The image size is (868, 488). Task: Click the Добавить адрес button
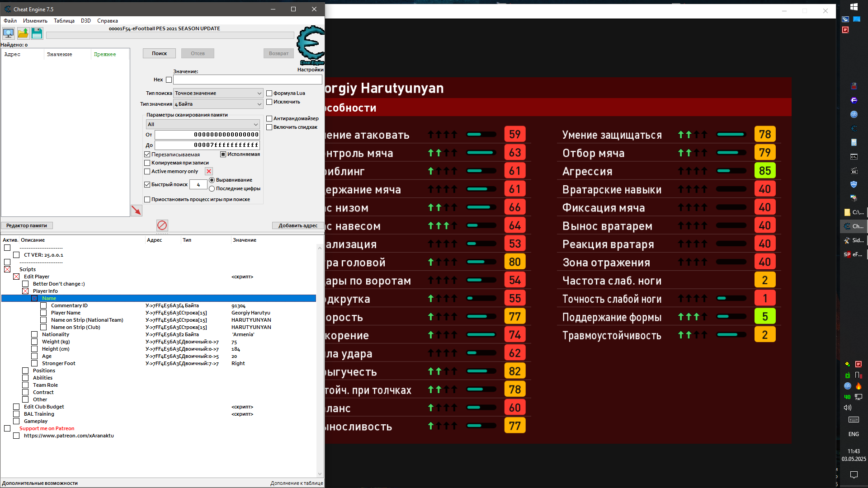(x=297, y=225)
